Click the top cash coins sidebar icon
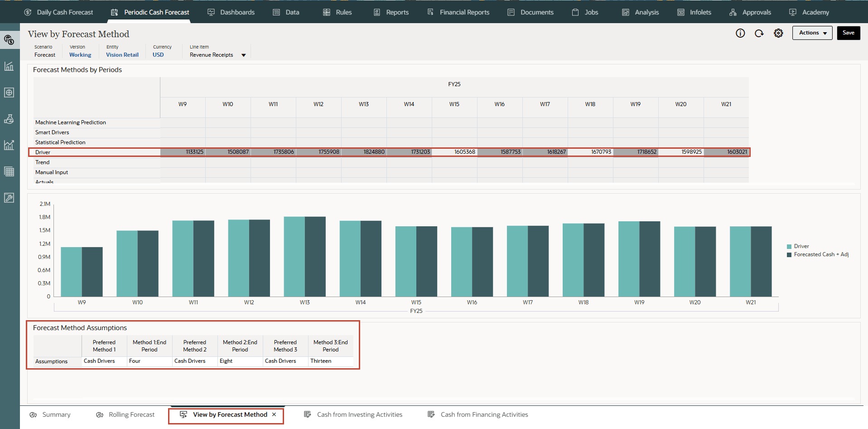 [9, 40]
